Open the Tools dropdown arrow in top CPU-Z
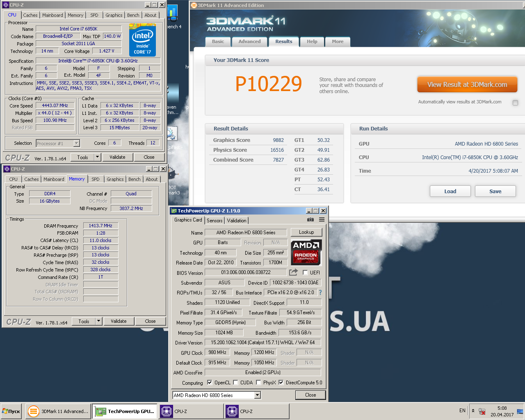525x420 pixels. click(97, 157)
